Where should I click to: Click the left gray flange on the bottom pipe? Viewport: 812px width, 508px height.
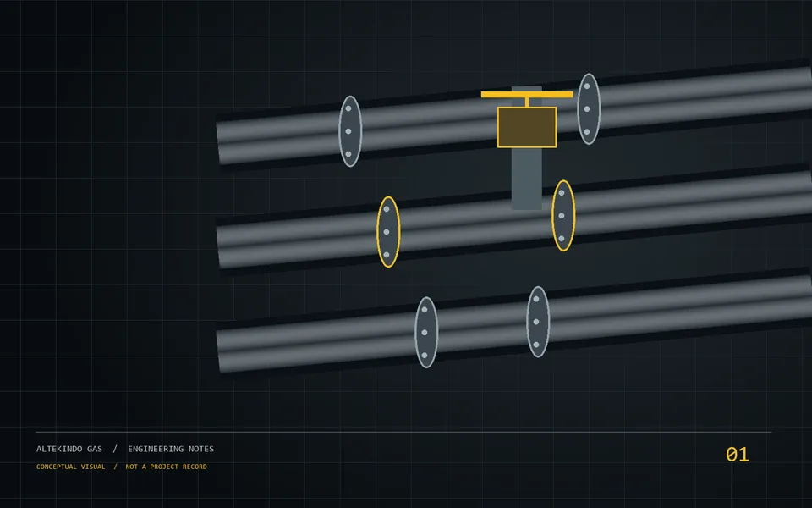[x=426, y=332]
